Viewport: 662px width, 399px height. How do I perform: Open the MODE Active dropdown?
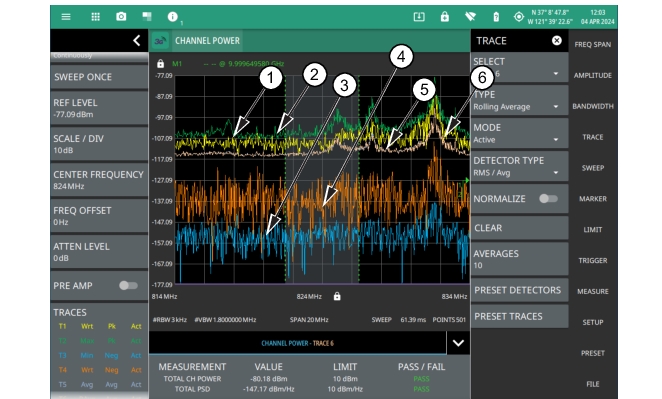(x=519, y=133)
